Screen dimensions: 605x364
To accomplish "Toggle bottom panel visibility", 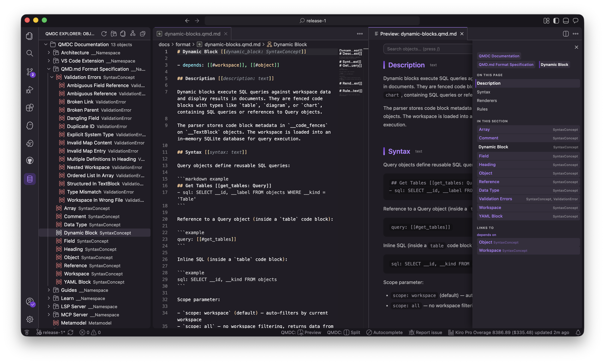I will point(566,21).
